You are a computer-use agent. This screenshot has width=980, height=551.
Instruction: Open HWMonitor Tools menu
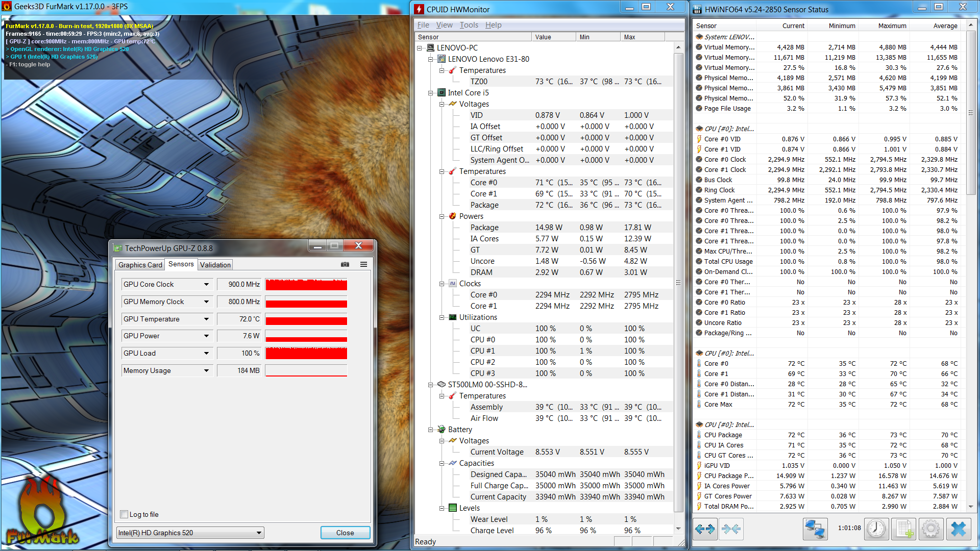tap(469, 25)
